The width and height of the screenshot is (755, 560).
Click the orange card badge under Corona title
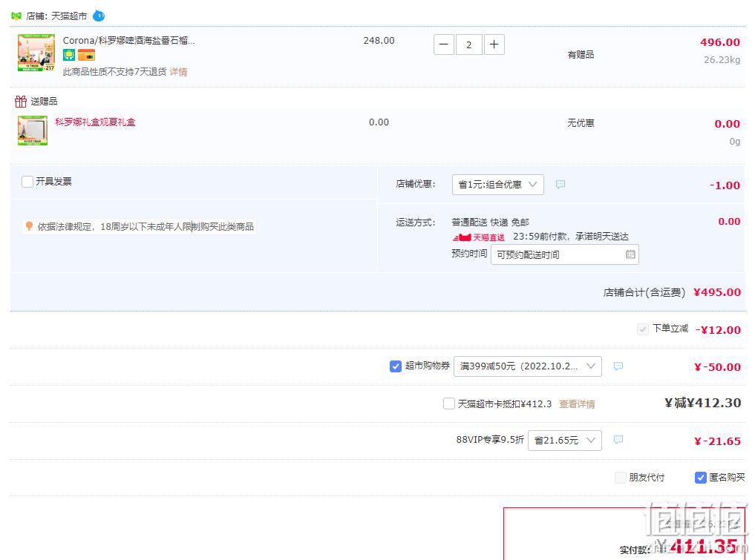pyautogui.click(x=86, y=56)
